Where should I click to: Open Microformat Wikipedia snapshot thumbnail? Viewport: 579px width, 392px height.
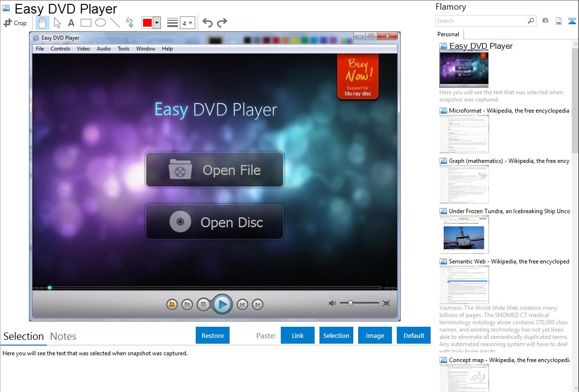click(464, 134)
